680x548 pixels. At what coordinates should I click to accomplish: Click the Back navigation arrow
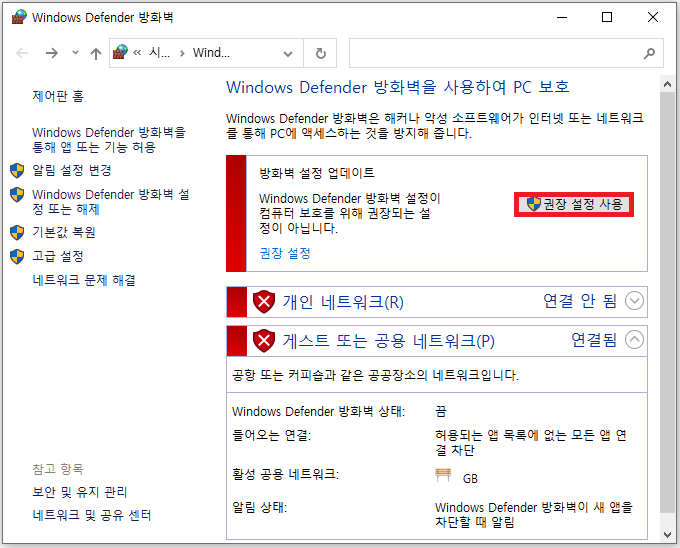pos(22,53)
